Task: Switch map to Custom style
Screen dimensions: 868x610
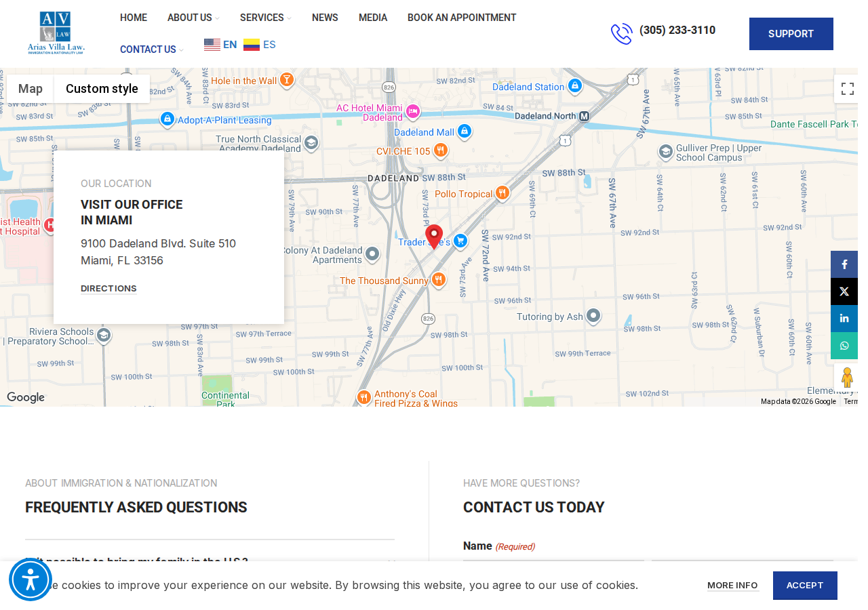Action: (102, 89)
